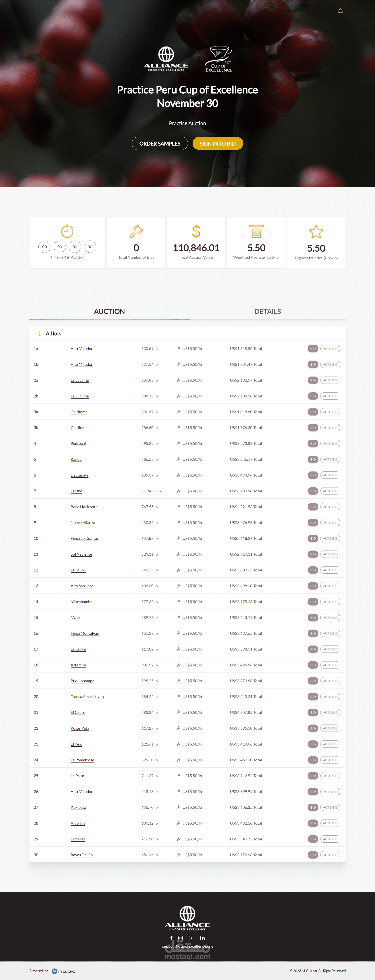Click the YouTube icon in footer

tap(191, 938)
